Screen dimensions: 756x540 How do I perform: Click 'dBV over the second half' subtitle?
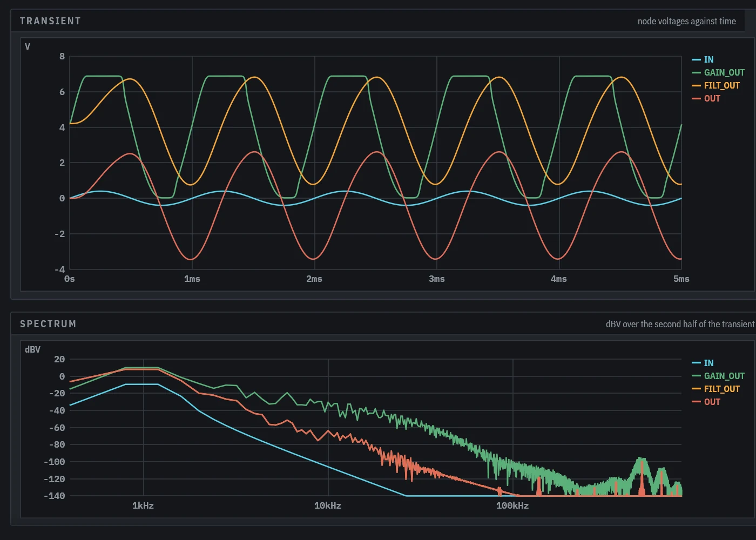point(680,324)
